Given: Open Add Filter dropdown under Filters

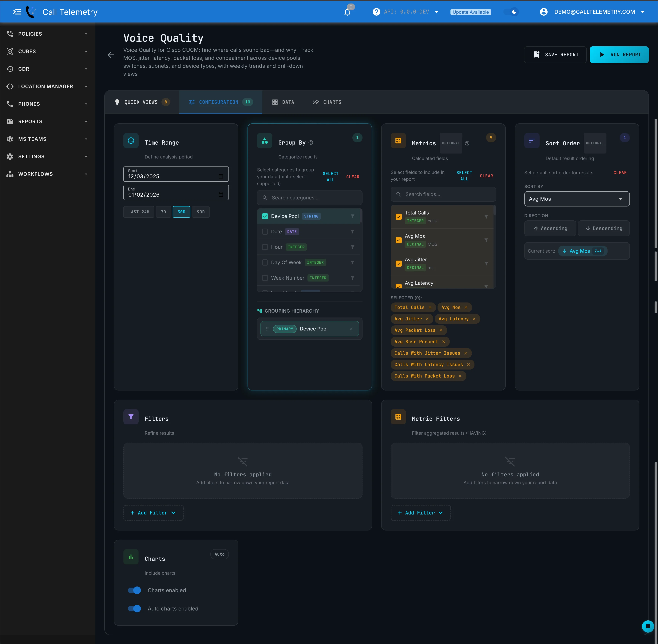Looking at the screenshot, I should tap(153, 513).
